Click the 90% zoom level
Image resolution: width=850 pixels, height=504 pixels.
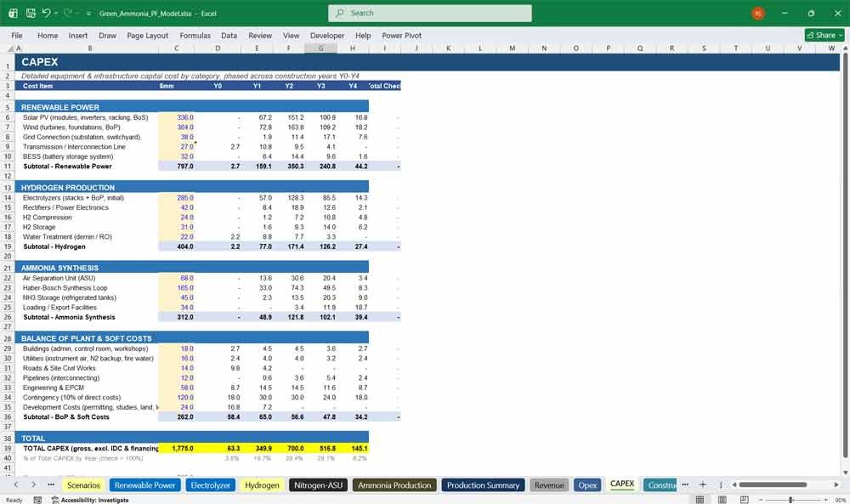point(841,500)
